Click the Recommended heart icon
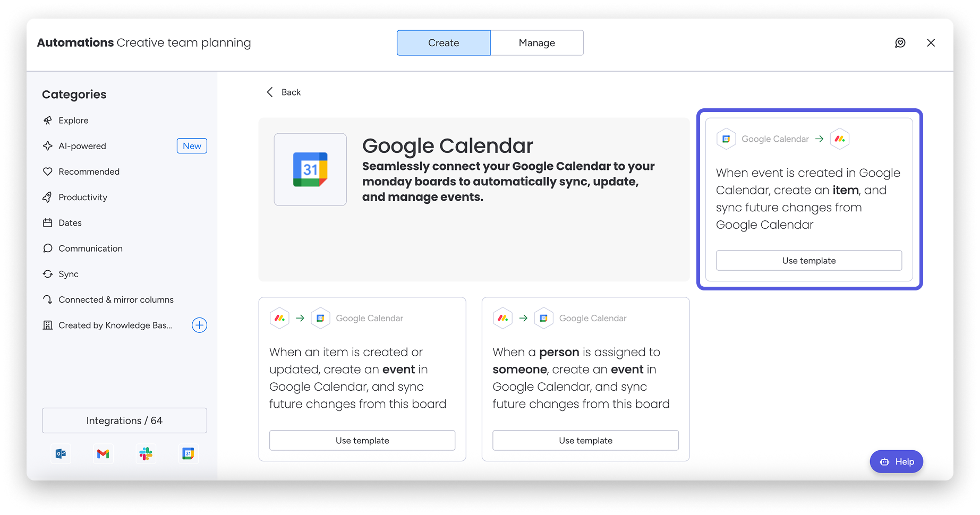This screenshot has height=515, width=980. click(x=48, y=171)
